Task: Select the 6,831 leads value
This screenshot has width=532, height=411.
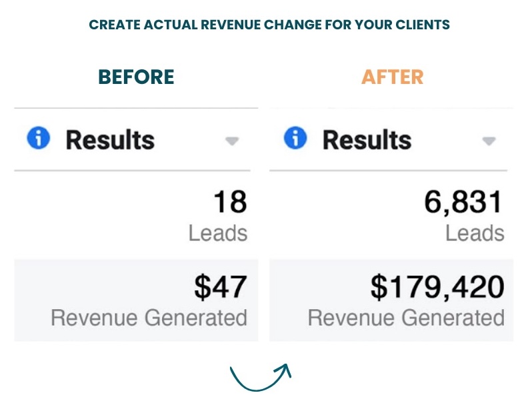Action: click(x=463, y=202)
